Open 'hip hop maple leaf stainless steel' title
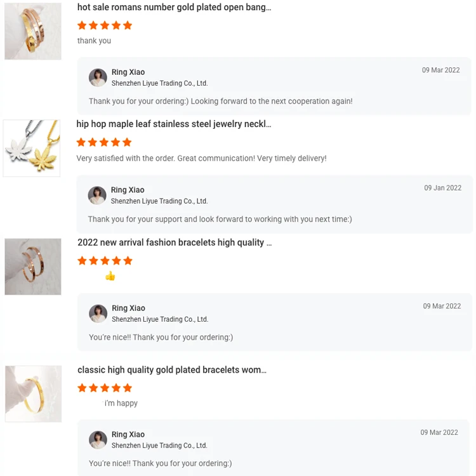Image resolution: width=476 pixels, height=476 pixels. pyautogui.click(x=173, y=124)
